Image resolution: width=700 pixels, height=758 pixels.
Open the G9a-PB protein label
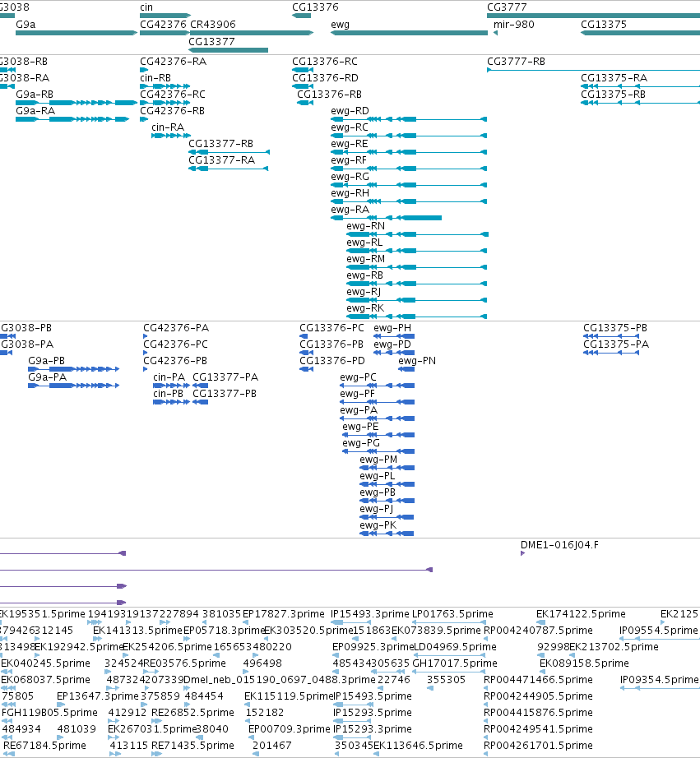[x=46, y=361]
